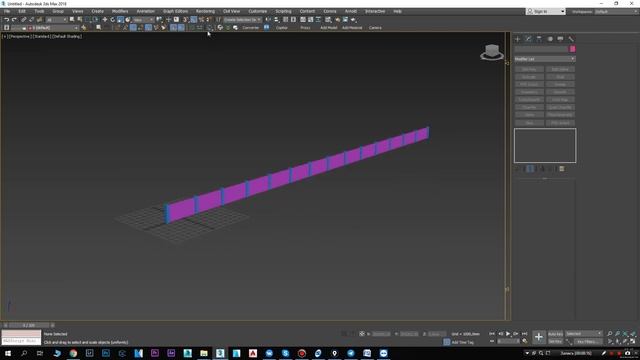Open the Animation menu
This screenshot has height=360, width=640.
click(x=145, y=11)
